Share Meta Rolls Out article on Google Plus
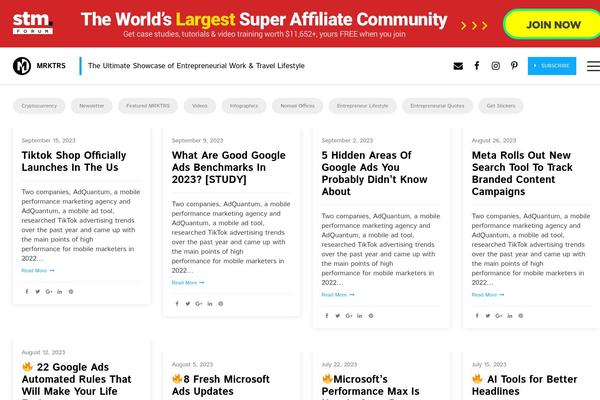This screenshot has height=400, width=600. coord(499,316)
